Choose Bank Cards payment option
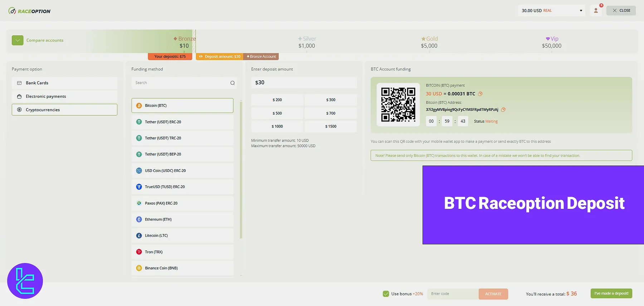The height and width of the screenshot is (306, 644). coord(64,83)
